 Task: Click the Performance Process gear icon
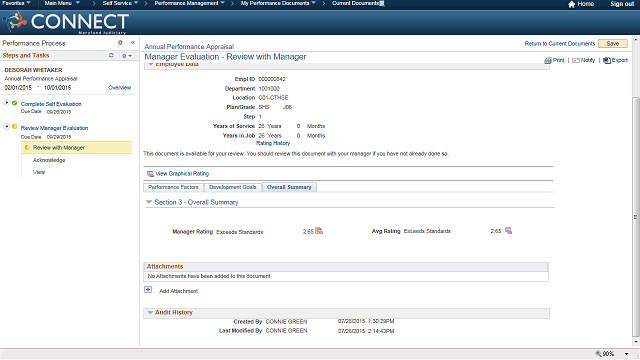tap(120, 42)
